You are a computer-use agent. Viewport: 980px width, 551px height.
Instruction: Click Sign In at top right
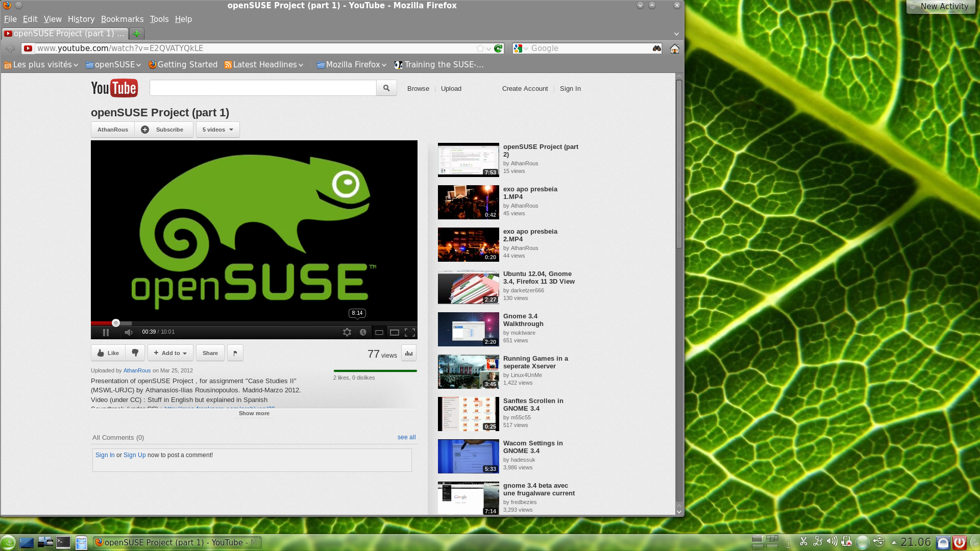click(x=570, y=88)
